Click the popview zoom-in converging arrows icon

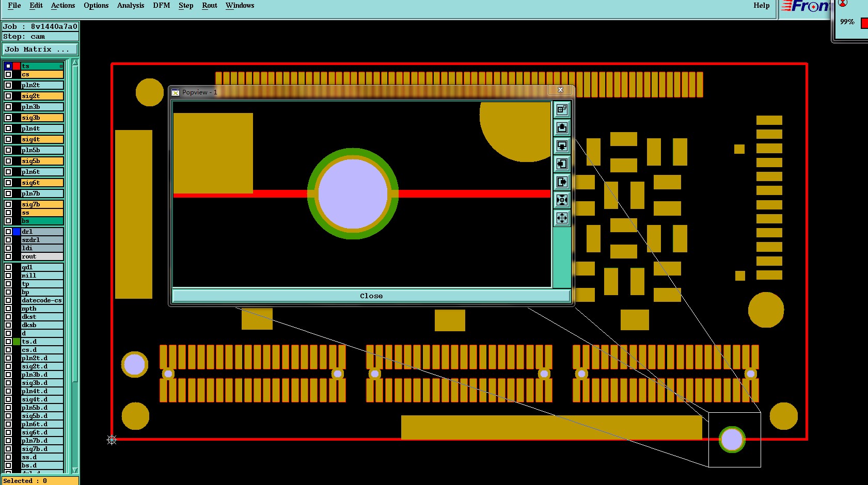pyautogui.click(x=562, y=200)
